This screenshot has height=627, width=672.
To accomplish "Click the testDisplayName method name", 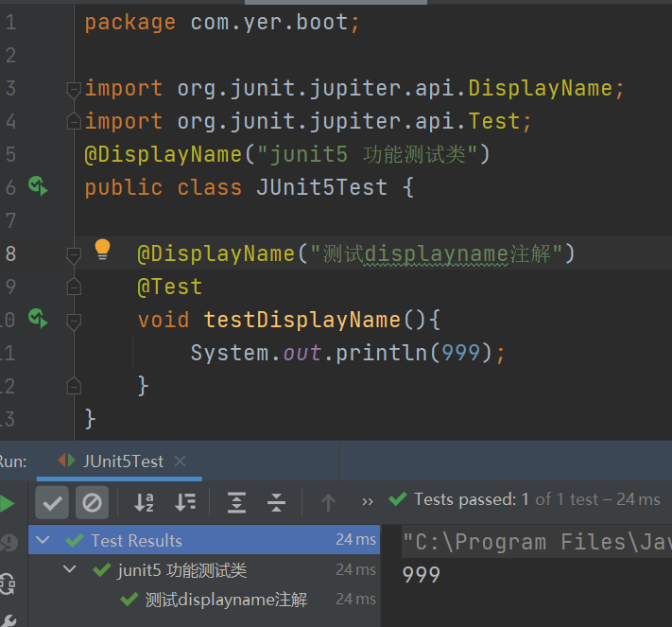I will coord(302,320).
